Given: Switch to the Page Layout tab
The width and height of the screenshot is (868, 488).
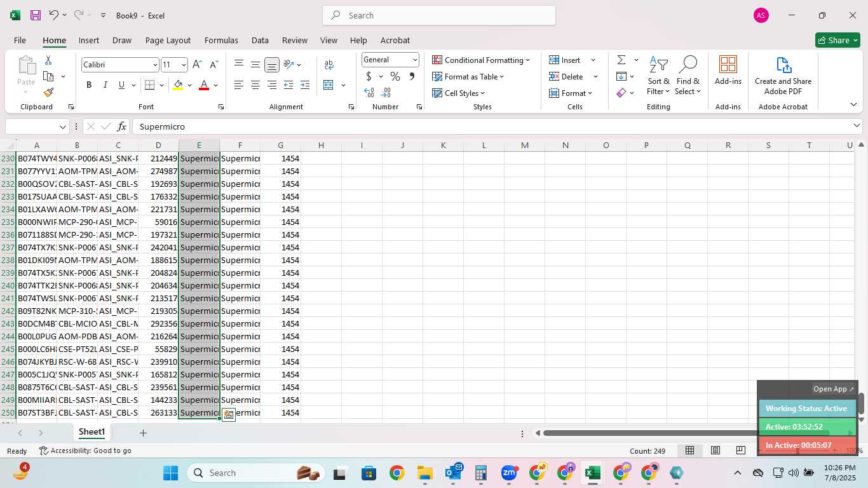Looking at the screenshot, I should [168, 40].
